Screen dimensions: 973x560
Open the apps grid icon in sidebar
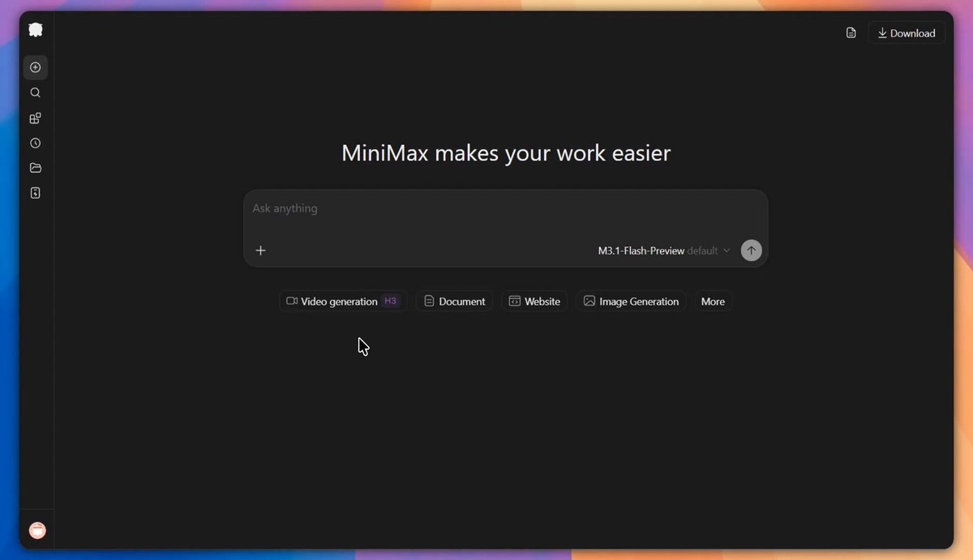36,118
